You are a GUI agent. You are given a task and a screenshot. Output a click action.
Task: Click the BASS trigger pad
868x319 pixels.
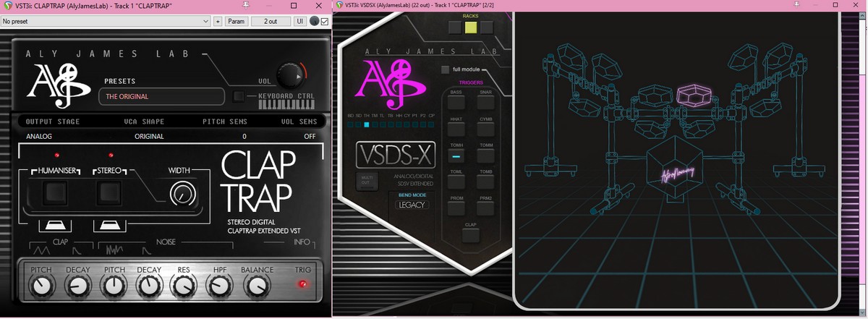pyautogui.click(x=456, y=104)
